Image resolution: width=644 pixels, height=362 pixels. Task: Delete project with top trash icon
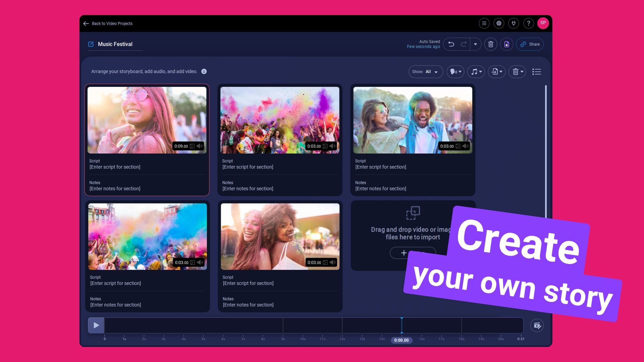click(x=490, y=44)
